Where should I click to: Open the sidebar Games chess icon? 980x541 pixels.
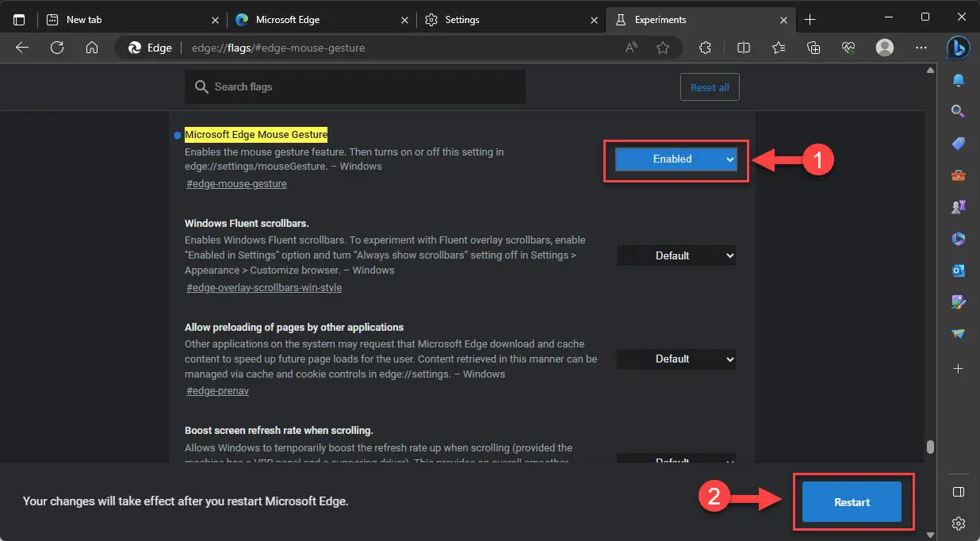click(959, 207)
